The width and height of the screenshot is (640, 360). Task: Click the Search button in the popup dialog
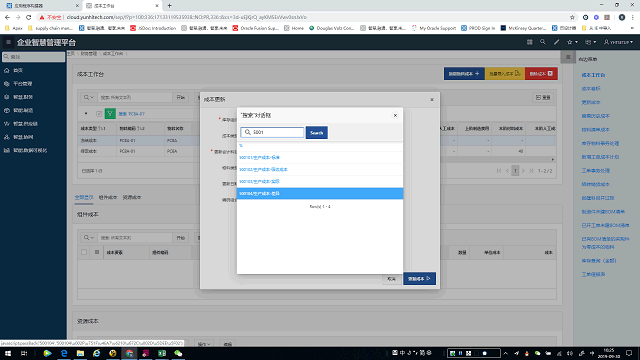click(x=316, y=133)
